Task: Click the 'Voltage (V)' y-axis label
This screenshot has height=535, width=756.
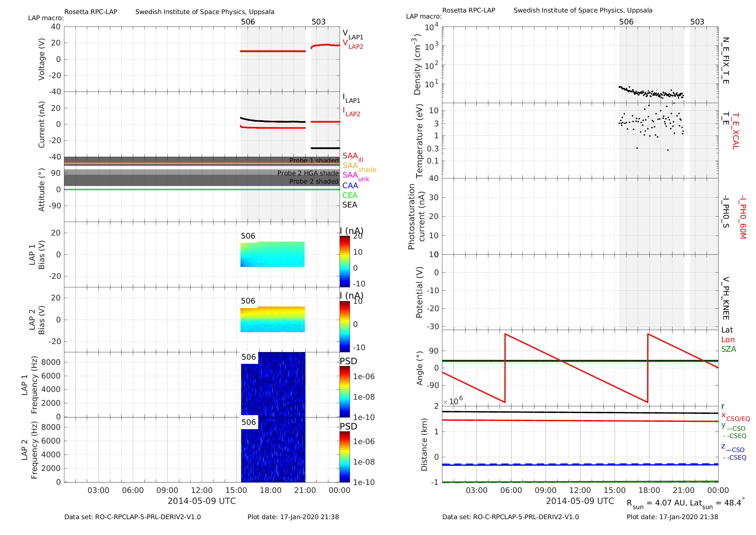Action: click(x=41, y=59)
